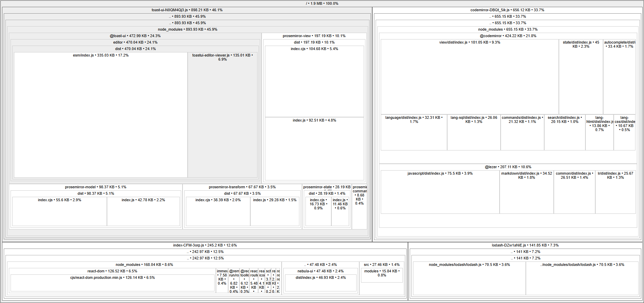Select the index.js 42.78 KB block
This screenshot has height=303, width=644.
143,211
